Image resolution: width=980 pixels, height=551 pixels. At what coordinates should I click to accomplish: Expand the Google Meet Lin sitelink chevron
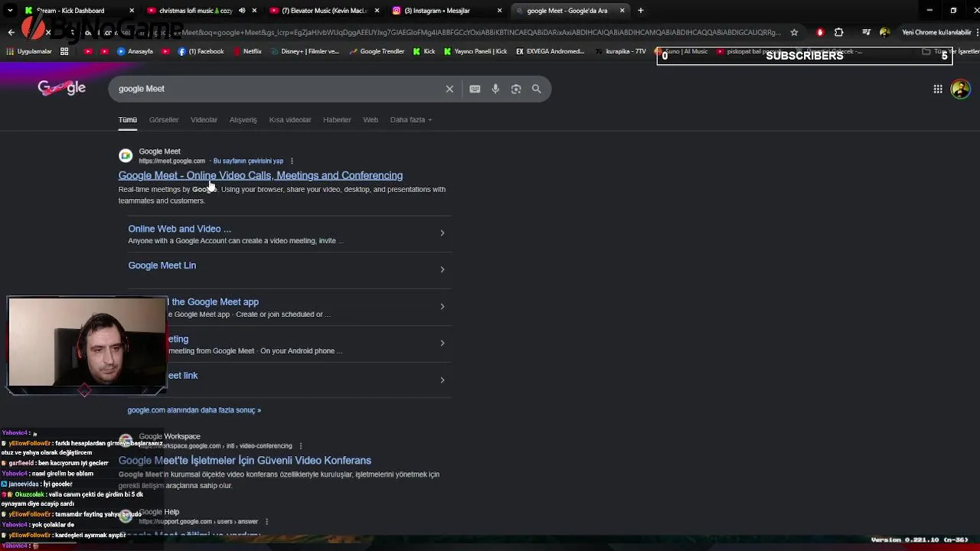[x=442, y=269]
